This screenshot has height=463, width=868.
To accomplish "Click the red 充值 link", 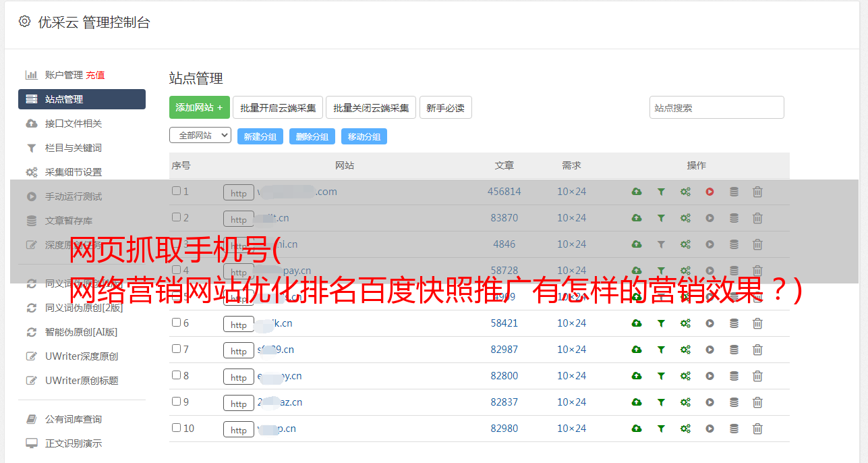I will (95, 75).
